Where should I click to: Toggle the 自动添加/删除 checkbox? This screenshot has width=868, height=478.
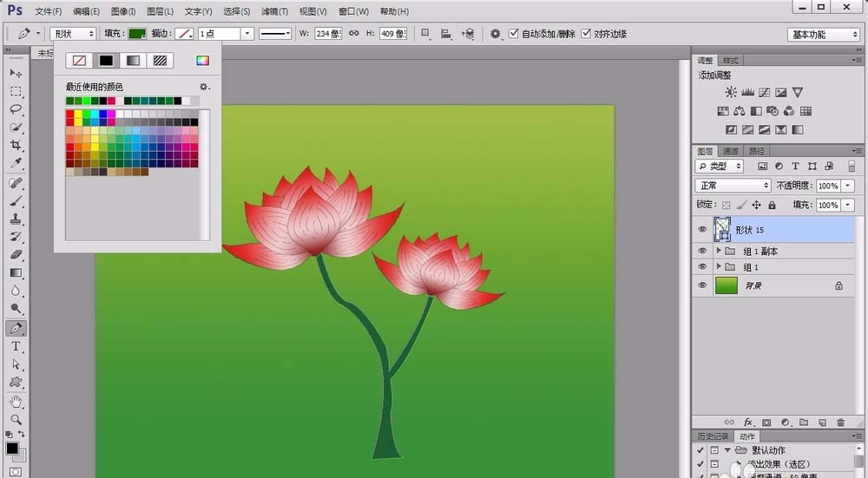[x=514, y=34]
